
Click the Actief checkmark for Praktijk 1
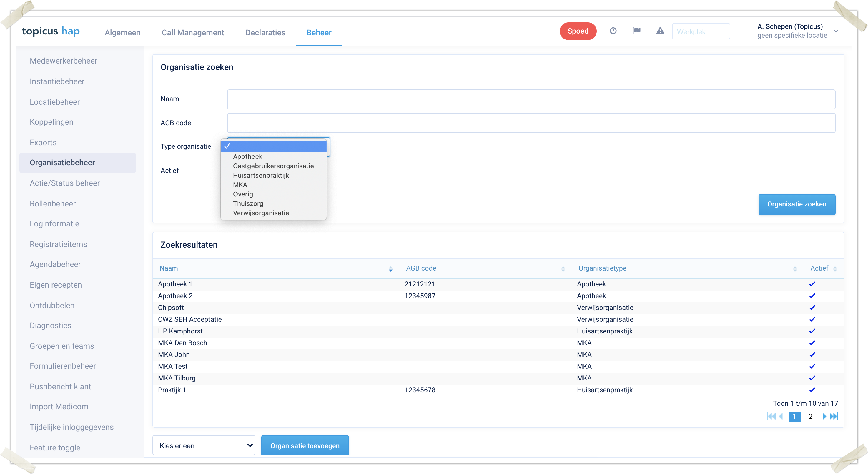click(812, 390)
